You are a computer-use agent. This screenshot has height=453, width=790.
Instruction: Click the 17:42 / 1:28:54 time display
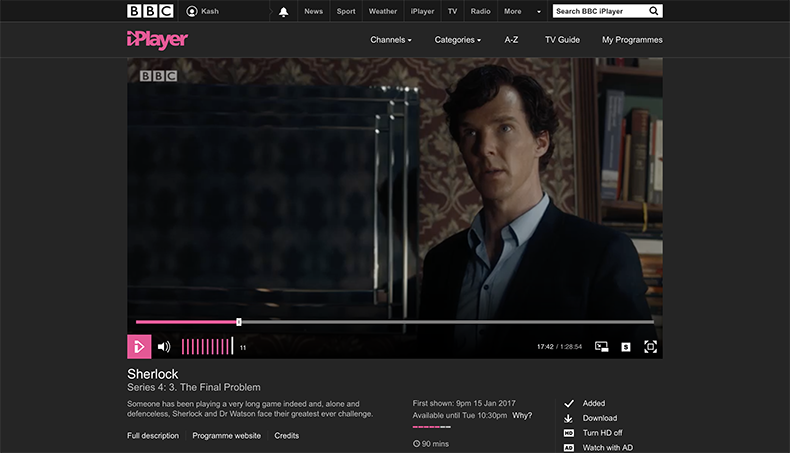(x=559, y=347)
